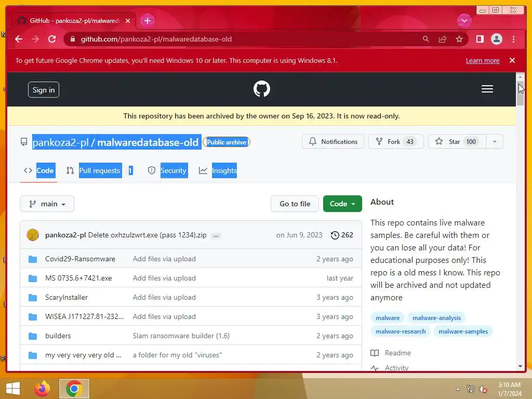Open the address bar search zoom icon

[426, 39]
